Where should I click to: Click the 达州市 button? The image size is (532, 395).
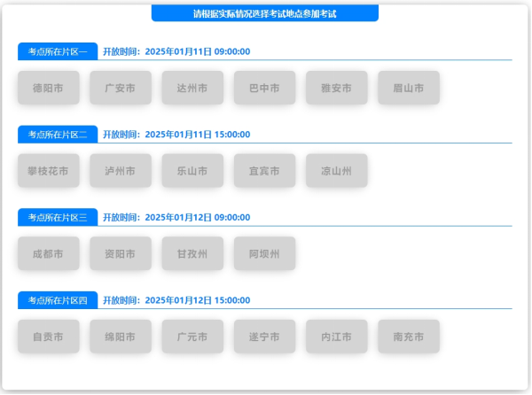(x=192, y=88)
